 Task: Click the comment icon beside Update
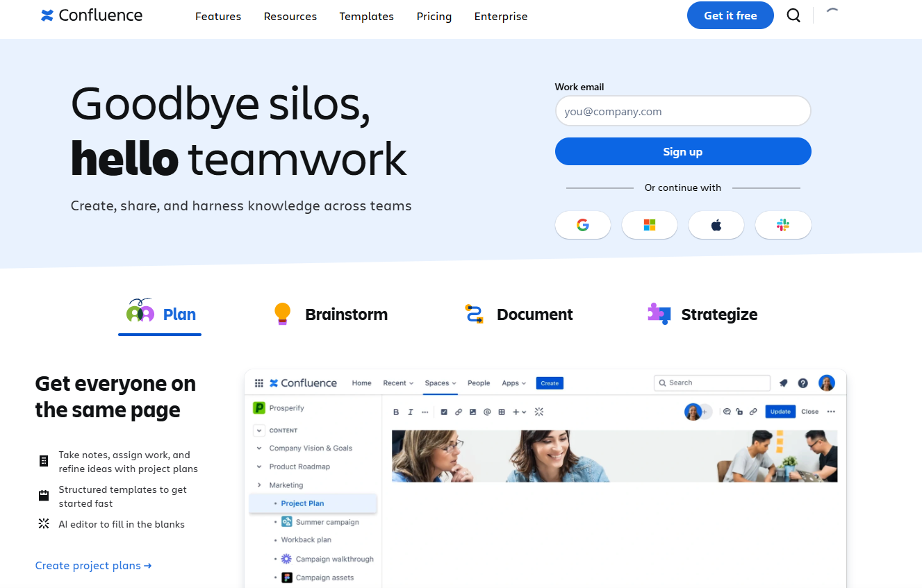point(727,412)
